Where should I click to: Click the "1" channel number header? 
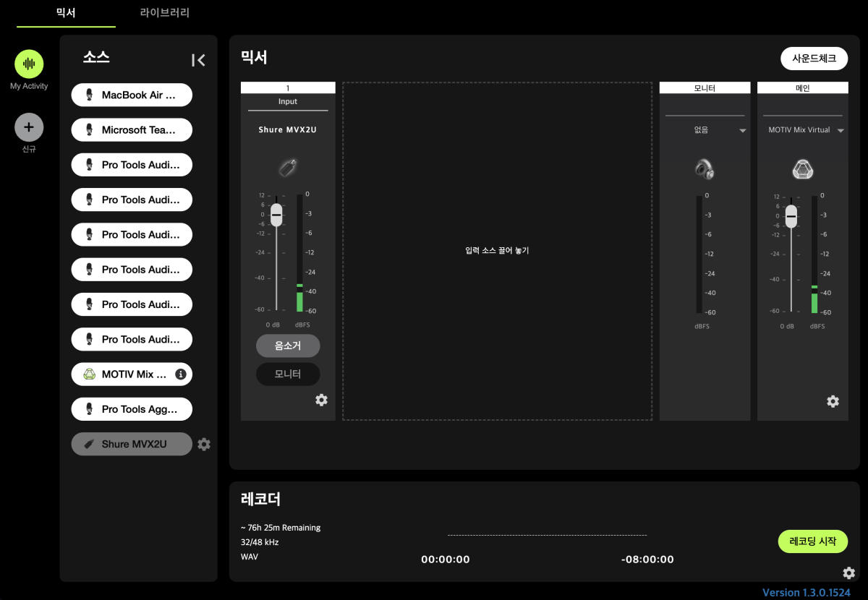(288, 87)
